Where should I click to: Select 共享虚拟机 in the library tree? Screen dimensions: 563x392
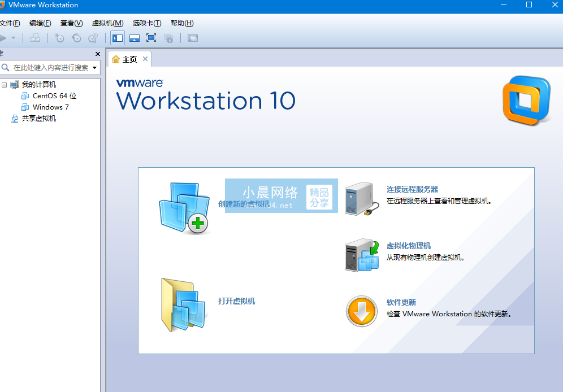(39, 119)
